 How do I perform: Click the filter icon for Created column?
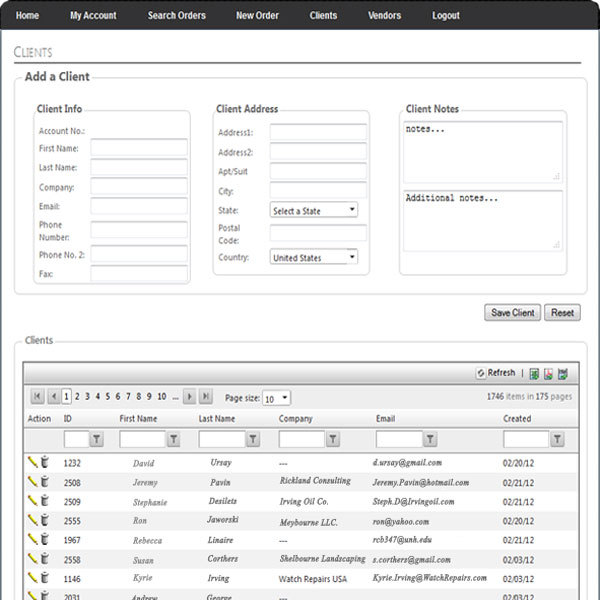[x=557, y=439]
